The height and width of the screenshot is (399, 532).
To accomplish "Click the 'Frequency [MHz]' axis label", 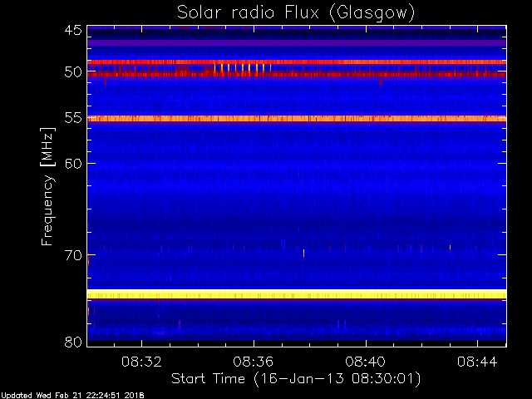I will point(47,186).
